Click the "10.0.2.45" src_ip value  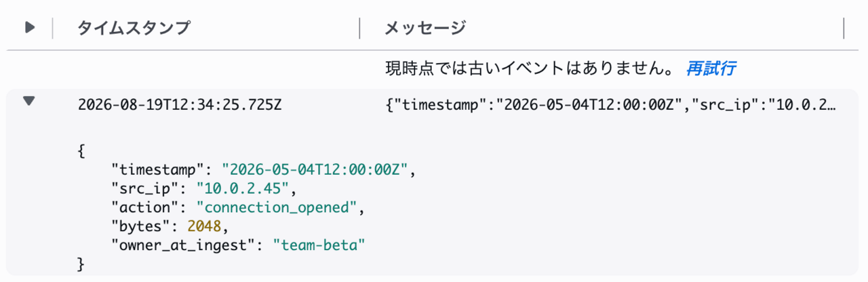click(x=243, y=187)
